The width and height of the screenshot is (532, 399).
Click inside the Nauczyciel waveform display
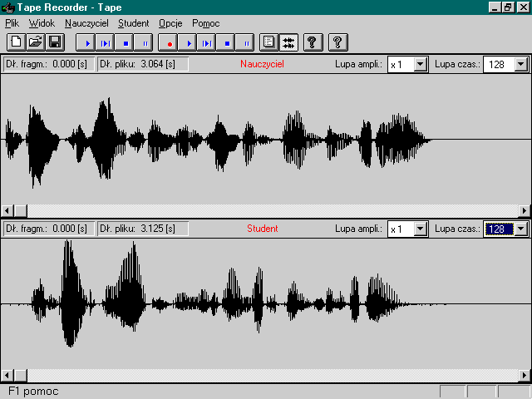[x=266, y=139]
